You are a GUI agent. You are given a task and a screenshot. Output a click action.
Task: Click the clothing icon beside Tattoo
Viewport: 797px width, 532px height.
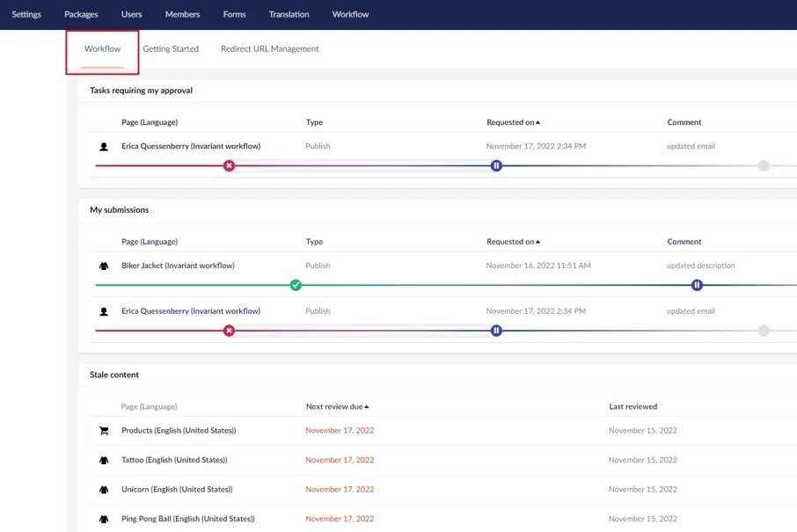[104, 461]
